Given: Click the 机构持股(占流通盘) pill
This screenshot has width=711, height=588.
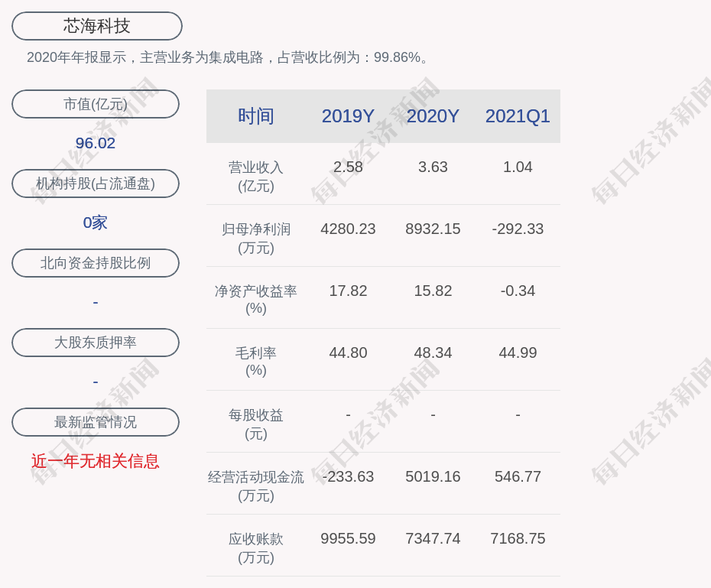Looking at the screenshot, I should tap(96, 184).
